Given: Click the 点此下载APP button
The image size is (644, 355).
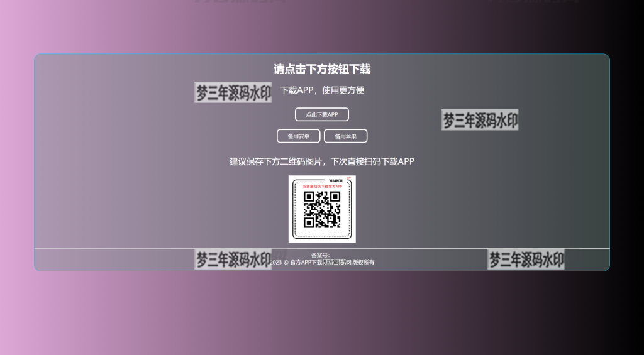Looking at the screenshot, I should click(321, 114).
